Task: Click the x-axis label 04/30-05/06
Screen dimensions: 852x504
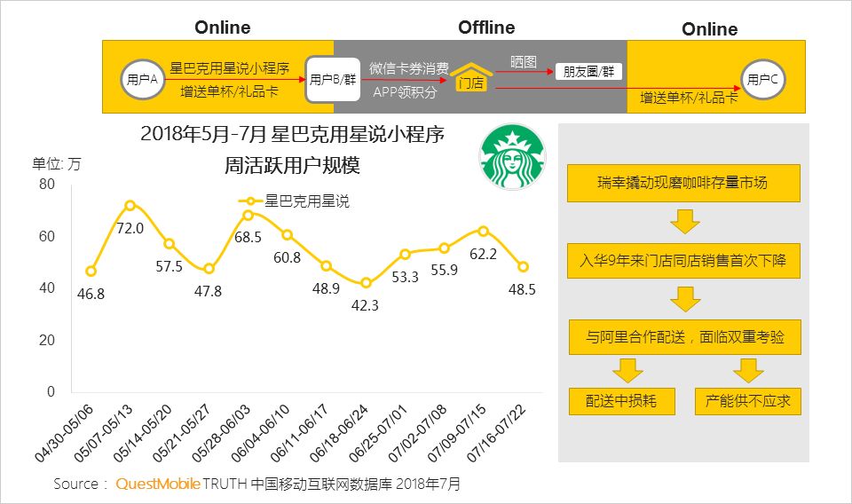Action: tap(64, 433)
